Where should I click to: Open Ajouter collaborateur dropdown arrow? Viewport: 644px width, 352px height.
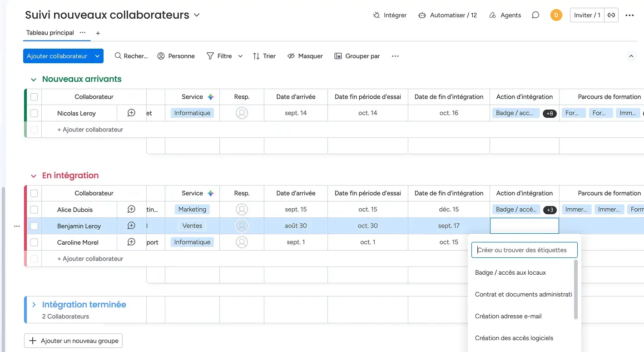97,56
